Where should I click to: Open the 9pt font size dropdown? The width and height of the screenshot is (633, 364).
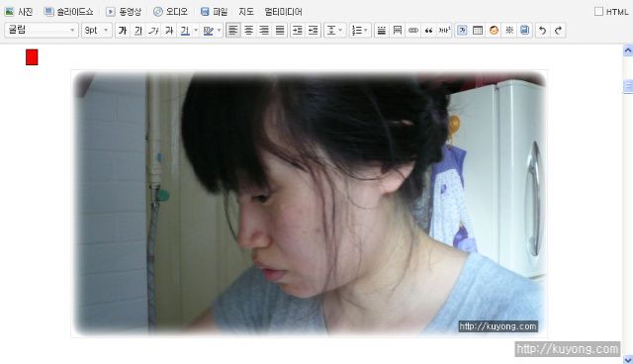tap(97, 31)
